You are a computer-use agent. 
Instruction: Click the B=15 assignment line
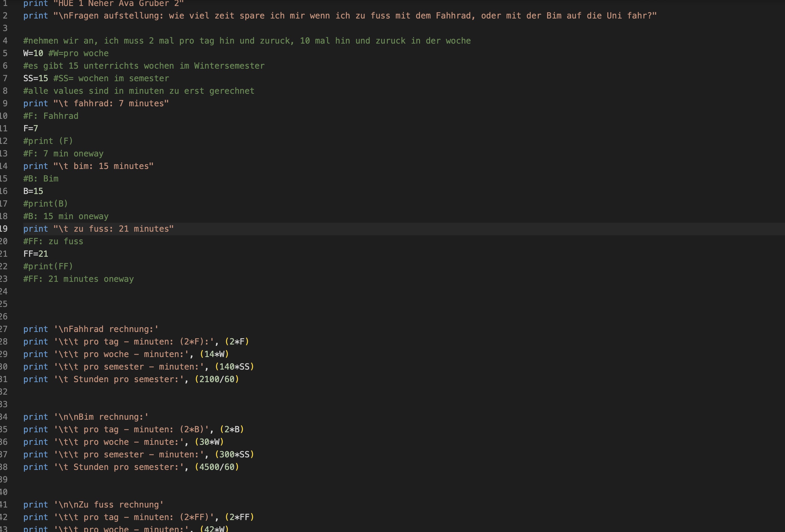(33, 191)
